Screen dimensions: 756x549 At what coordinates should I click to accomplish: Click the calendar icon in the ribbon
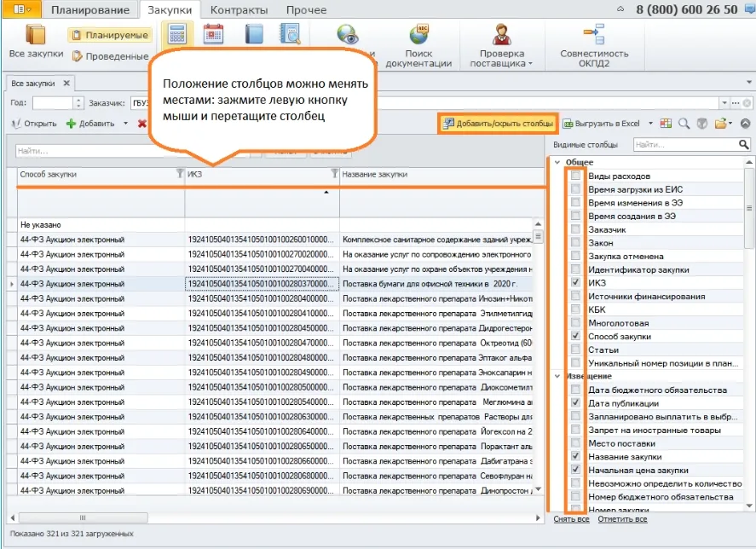point(213,34)
